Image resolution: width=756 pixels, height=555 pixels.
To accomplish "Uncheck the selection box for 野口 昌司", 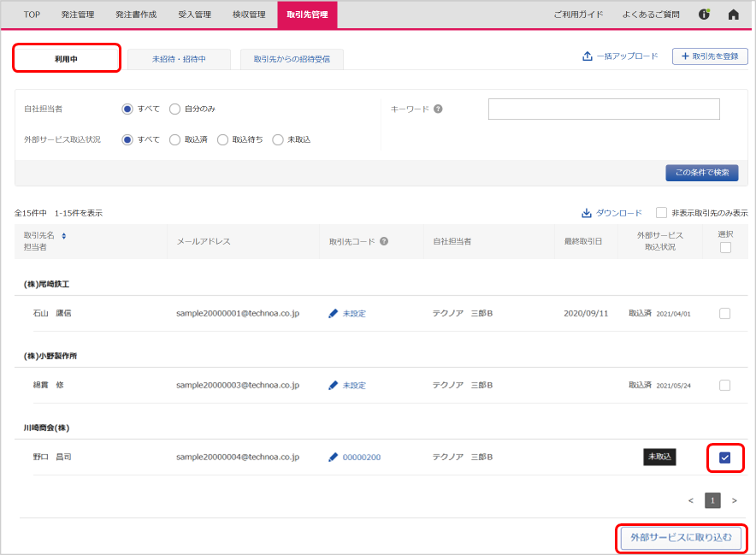I will click(725, 458).
